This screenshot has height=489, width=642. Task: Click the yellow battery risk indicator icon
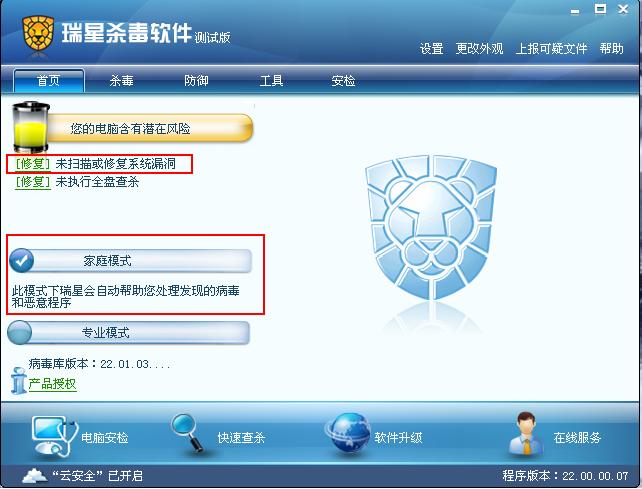pos(30,127)
